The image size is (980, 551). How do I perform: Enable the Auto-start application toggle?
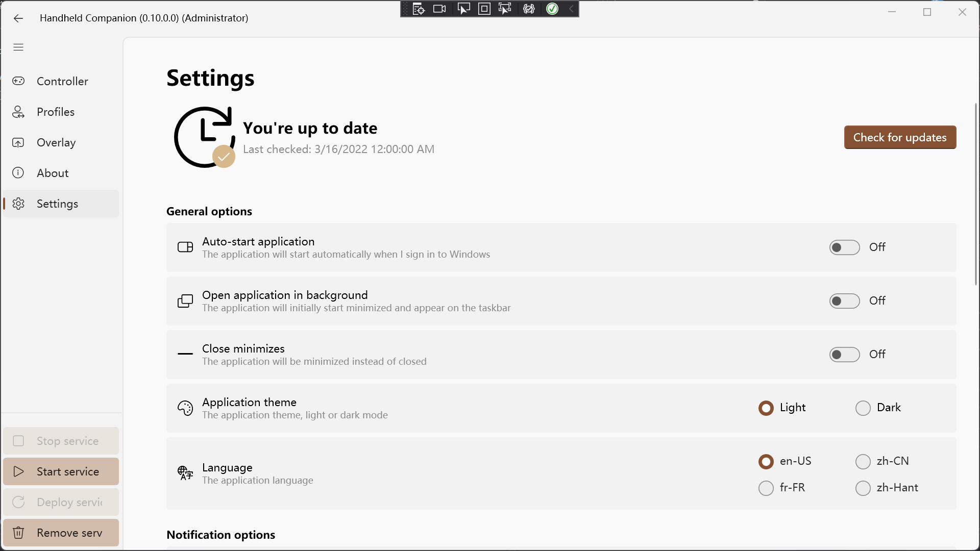point(844,247)
